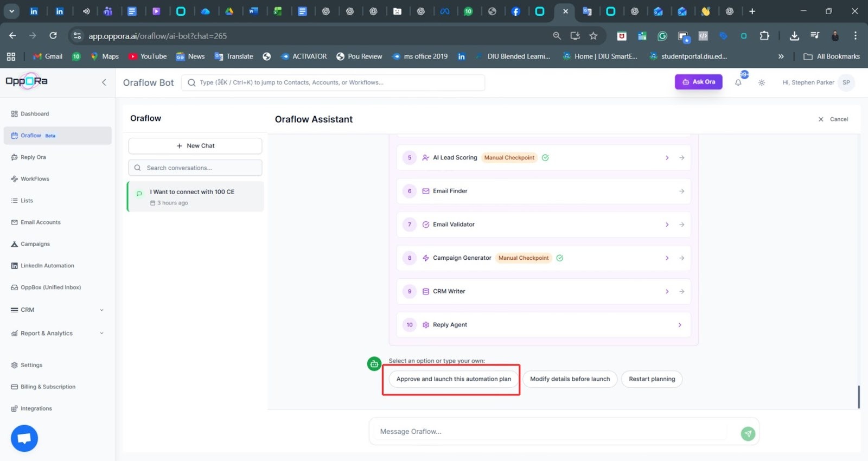This screenshot has width=868, height=461.
Task: Toggle the Campaign Generator checkpoint check
Action: point(559,258)
